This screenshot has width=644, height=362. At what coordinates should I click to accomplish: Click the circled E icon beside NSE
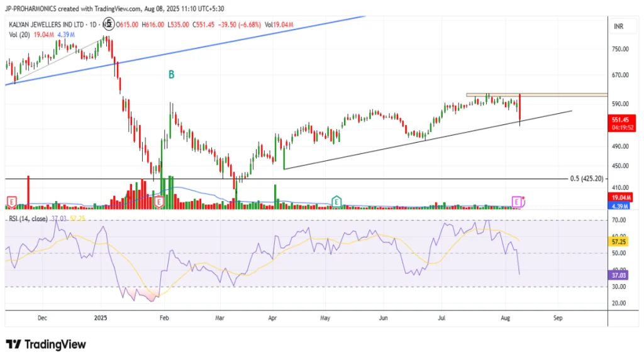click(x=109, y=24)
